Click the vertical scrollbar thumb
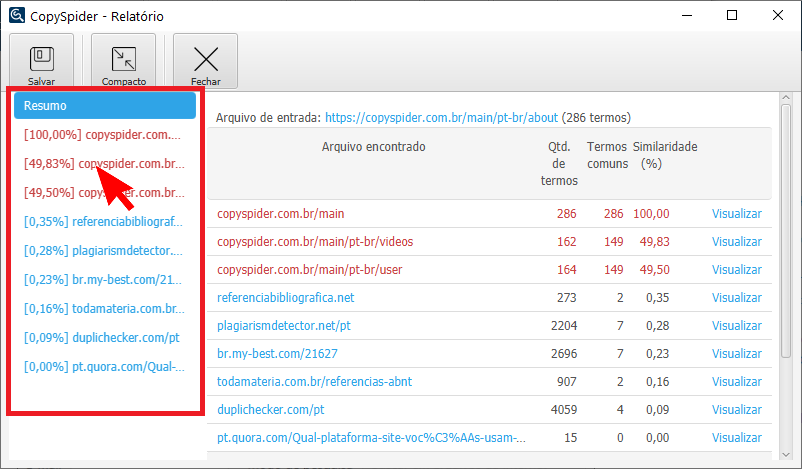 click(x=786, y=231)
